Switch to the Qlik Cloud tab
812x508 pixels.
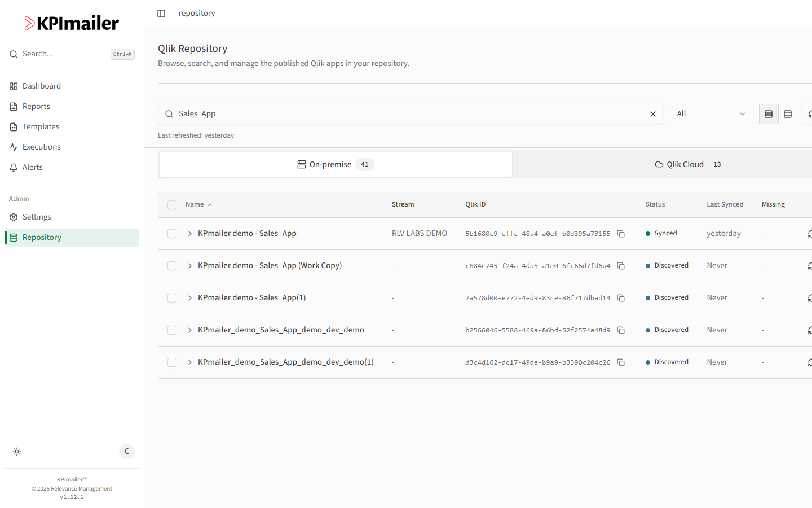688,164
